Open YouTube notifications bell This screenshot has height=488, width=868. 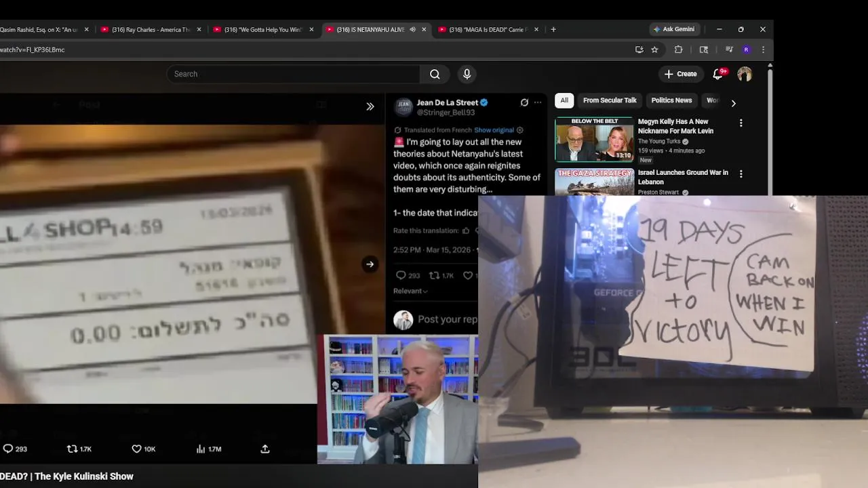[x=718, y=74]
